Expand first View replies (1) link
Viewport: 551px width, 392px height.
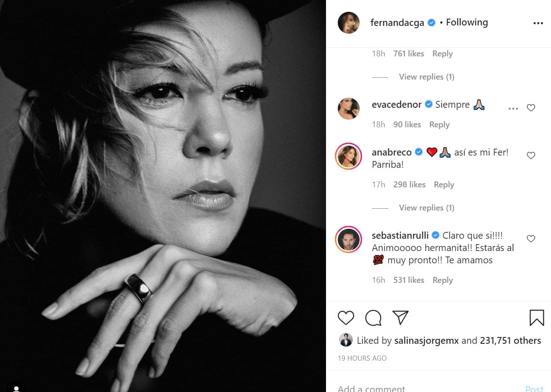(426, 77)
